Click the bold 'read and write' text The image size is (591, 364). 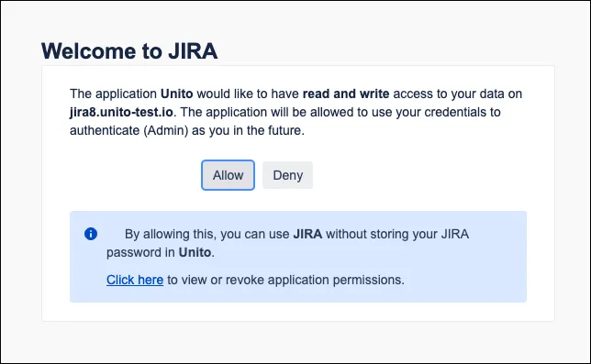346,94
